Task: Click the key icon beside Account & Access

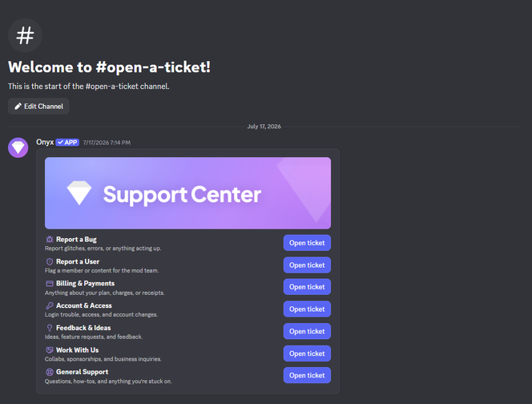Action: click(x=50, y=305)
